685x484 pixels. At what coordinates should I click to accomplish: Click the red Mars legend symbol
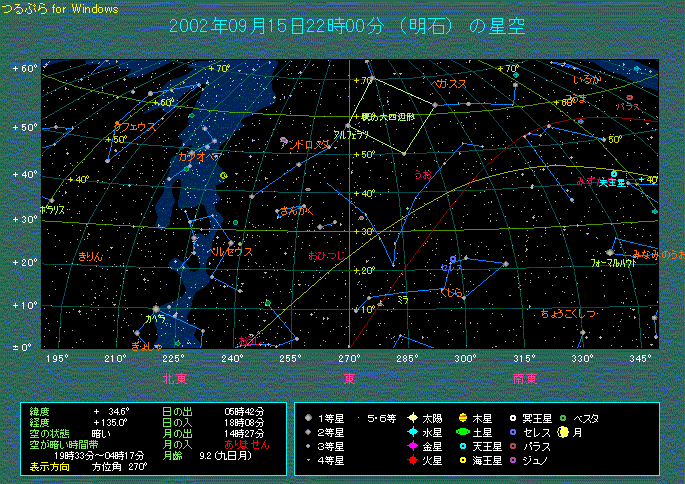[x=411, y=461]
